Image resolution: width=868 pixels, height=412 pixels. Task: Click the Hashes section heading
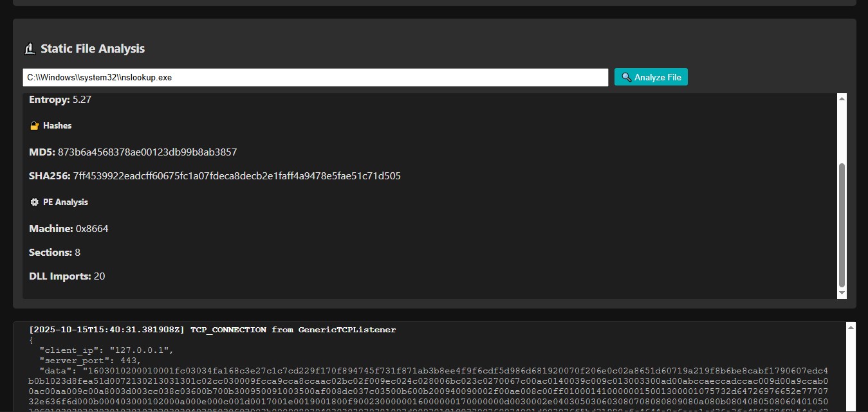[x=57, y=126]
